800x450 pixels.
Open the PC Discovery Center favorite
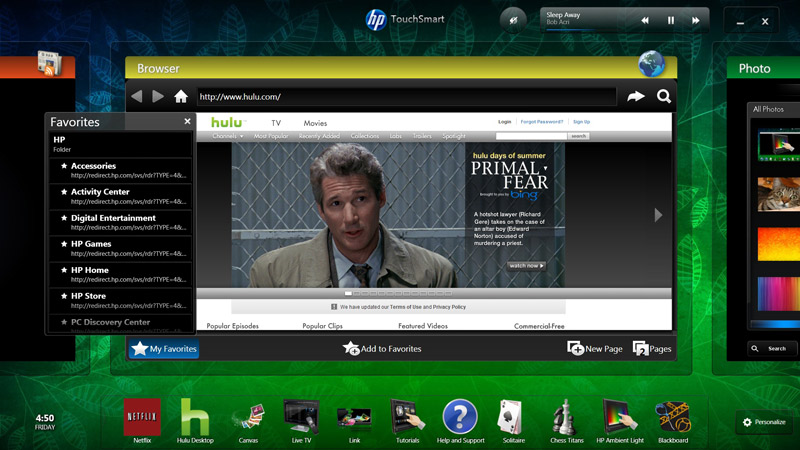pos(120,324)
